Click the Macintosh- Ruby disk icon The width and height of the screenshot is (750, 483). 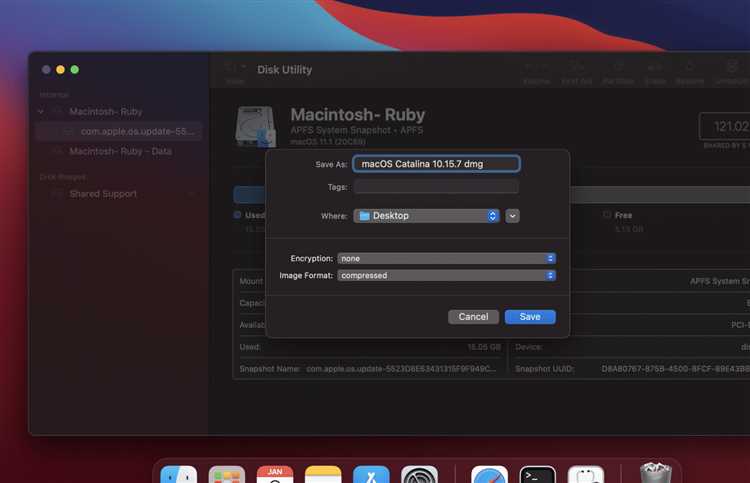tap(255, 127)
